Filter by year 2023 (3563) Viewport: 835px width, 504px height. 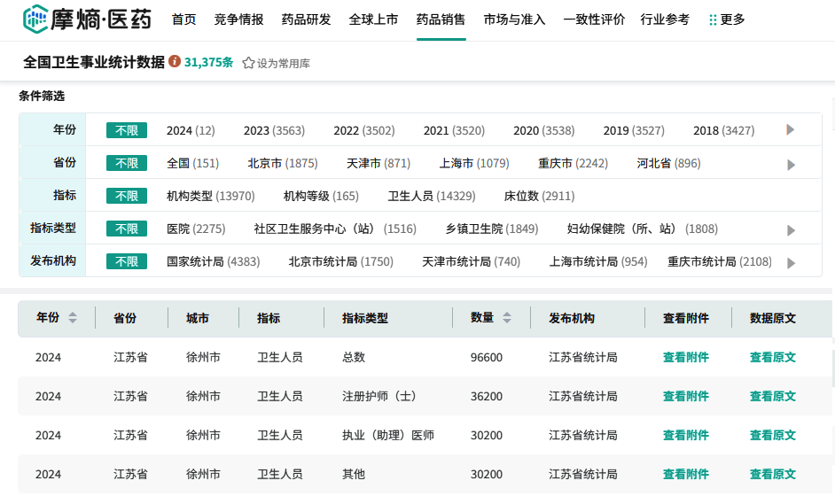(x=274, y=130)
